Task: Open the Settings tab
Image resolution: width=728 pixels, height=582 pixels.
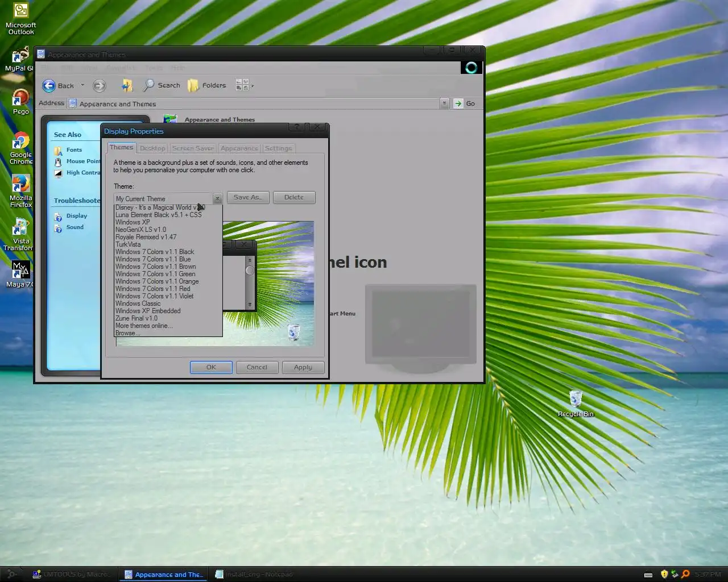Action: coord(278,148)
